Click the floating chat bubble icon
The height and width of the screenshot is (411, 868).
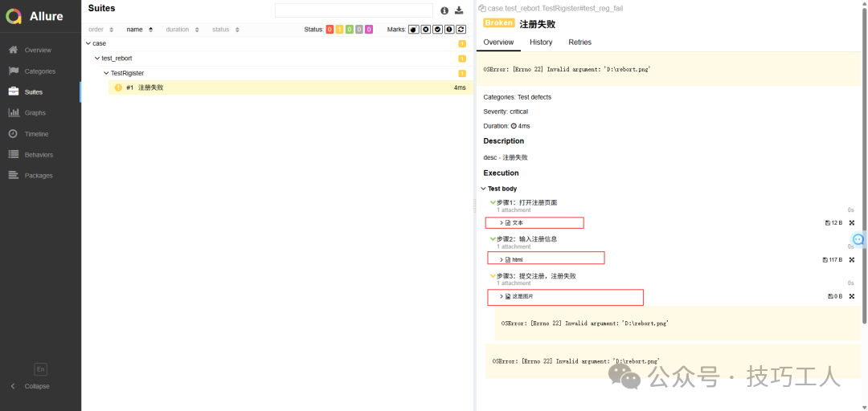858,239
